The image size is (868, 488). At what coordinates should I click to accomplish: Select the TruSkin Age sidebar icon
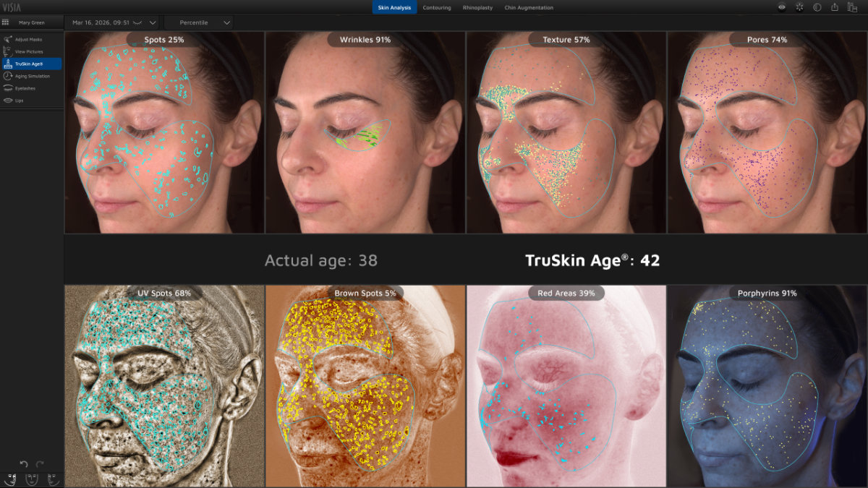tap(7, 64)
